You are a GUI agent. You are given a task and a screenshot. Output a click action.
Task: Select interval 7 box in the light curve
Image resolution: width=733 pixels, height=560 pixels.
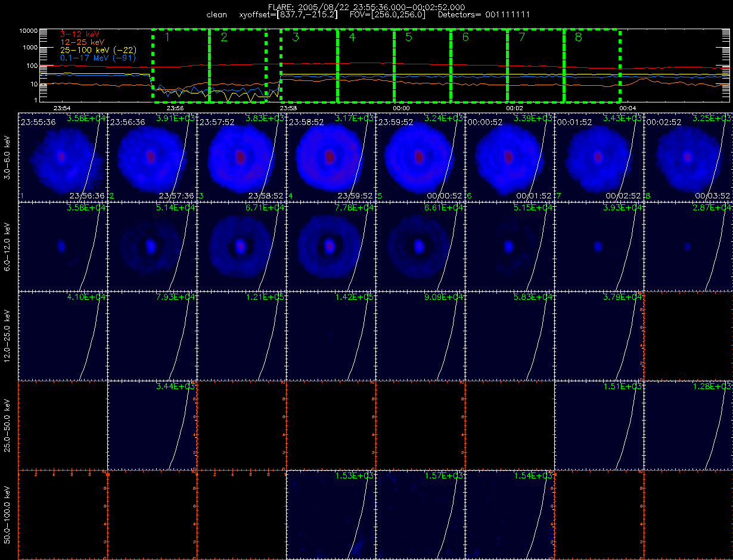click(535, 65)
